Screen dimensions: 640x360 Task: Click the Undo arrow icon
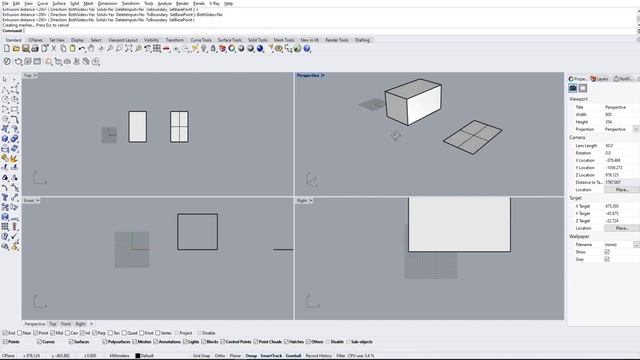[x=82, y=49]
